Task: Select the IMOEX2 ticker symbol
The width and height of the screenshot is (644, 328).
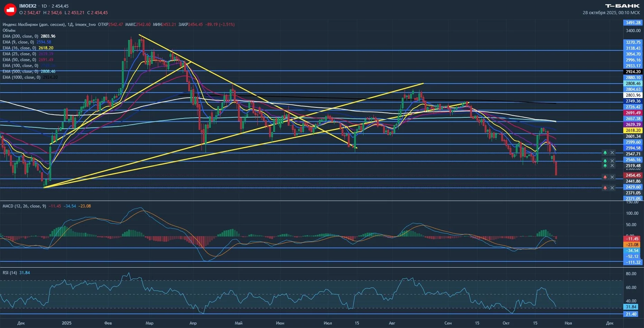Action: tap(28, 6)
